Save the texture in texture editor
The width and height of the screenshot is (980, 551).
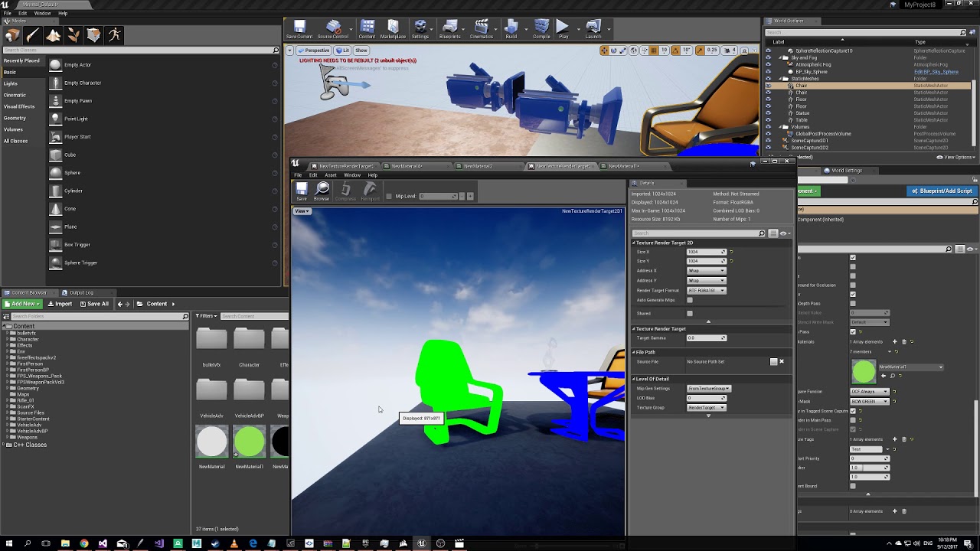point(302,191)
